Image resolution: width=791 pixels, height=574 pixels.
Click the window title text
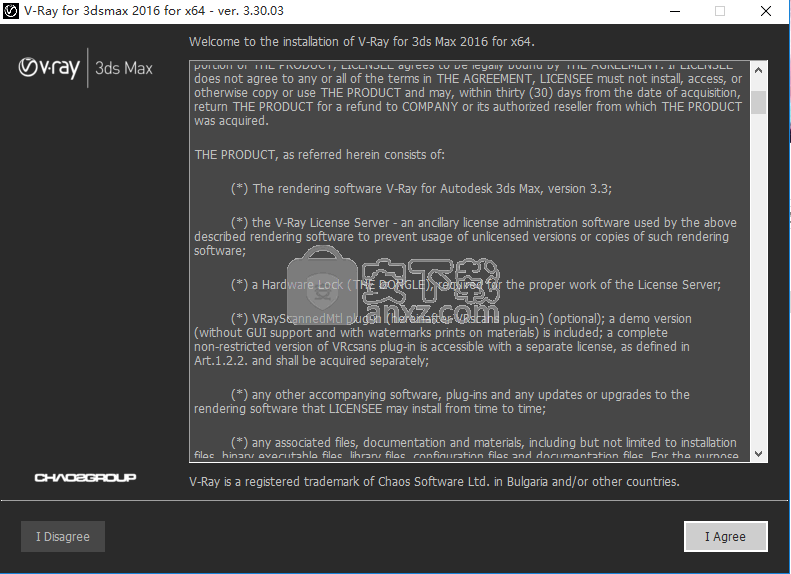[x=154, y=11]
